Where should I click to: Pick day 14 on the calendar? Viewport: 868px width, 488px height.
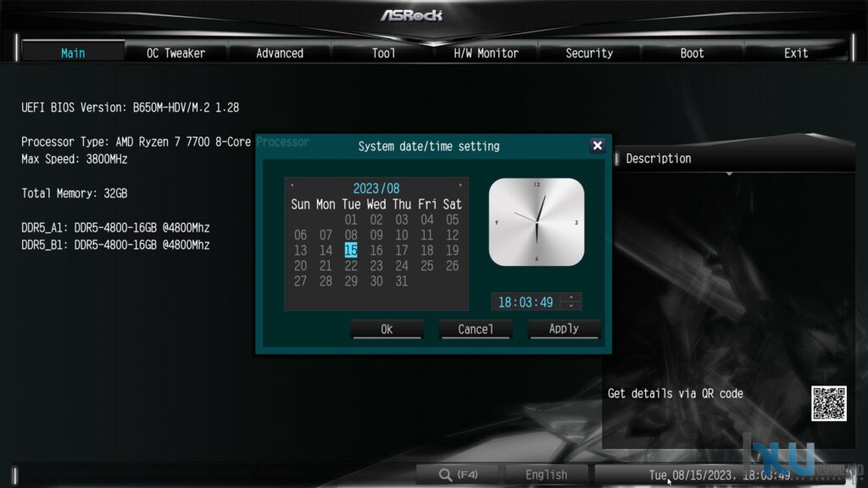(325, 251)
